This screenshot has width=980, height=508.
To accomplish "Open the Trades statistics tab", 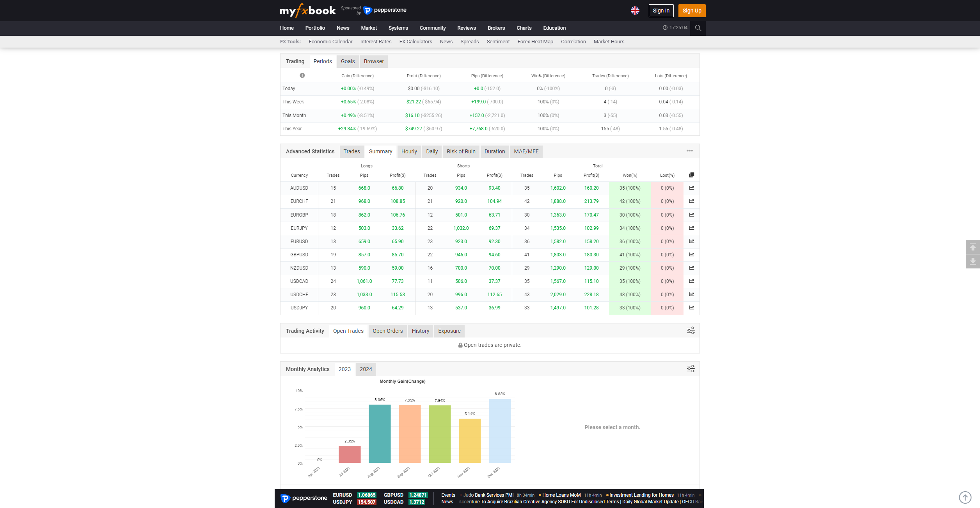I will [352, 151].
